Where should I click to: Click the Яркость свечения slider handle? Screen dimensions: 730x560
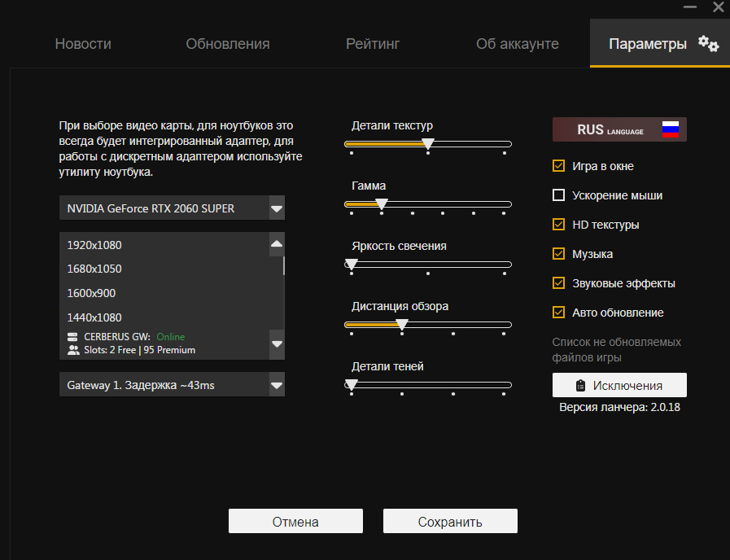coord(351,264)
